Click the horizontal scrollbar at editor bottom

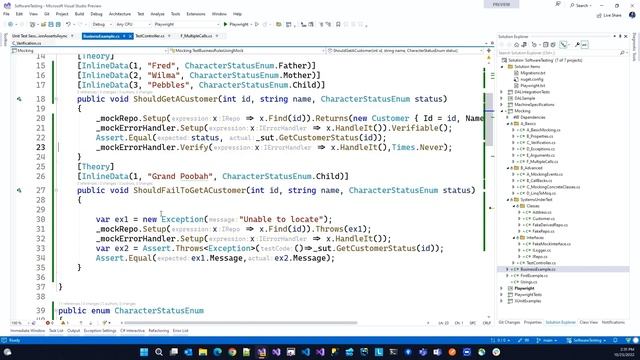click(241, 323)
